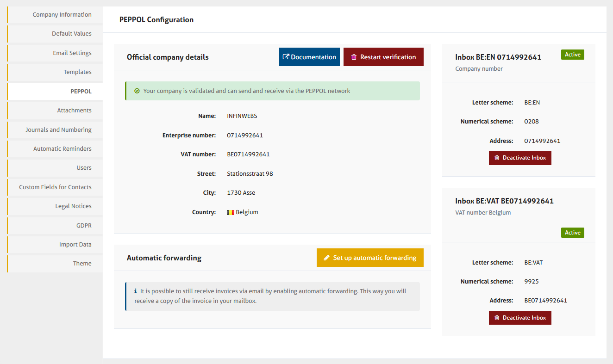This screenshot has height=364, width=613.
Task: Click pencil icon on automatic forwarding button
Action: click(x=326, y=258)
